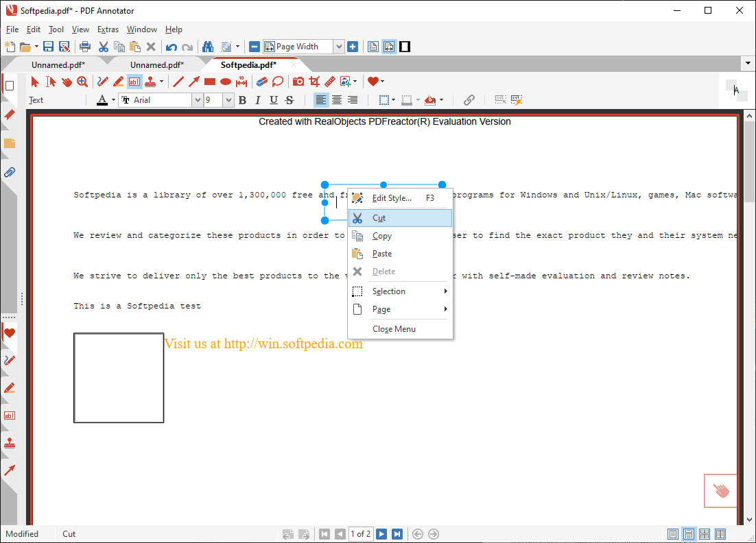Open the Find binoculars icon
This screenshot has width=756, height=543.
[208, 47]
